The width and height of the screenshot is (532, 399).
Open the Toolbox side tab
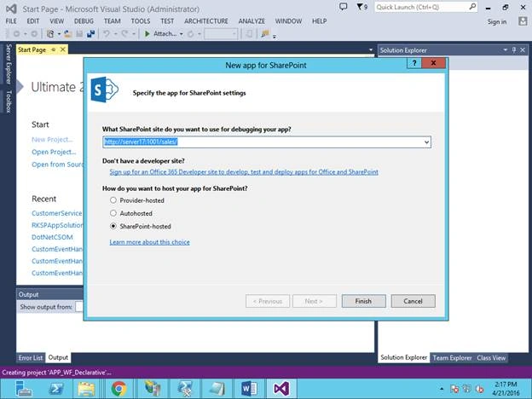(9, 101)
